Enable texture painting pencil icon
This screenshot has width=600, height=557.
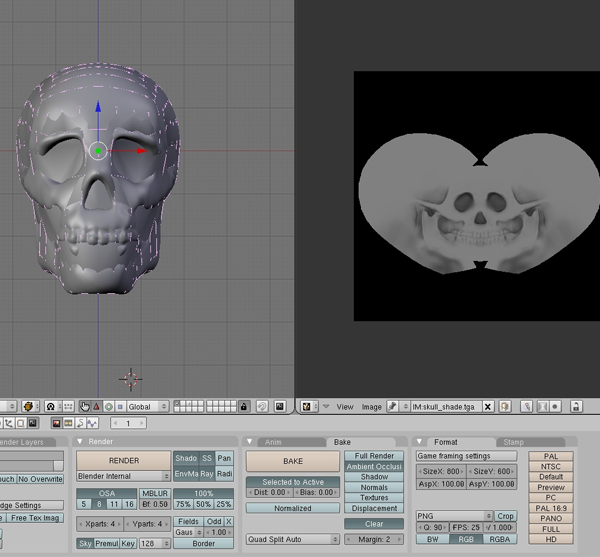click(527, 406)
